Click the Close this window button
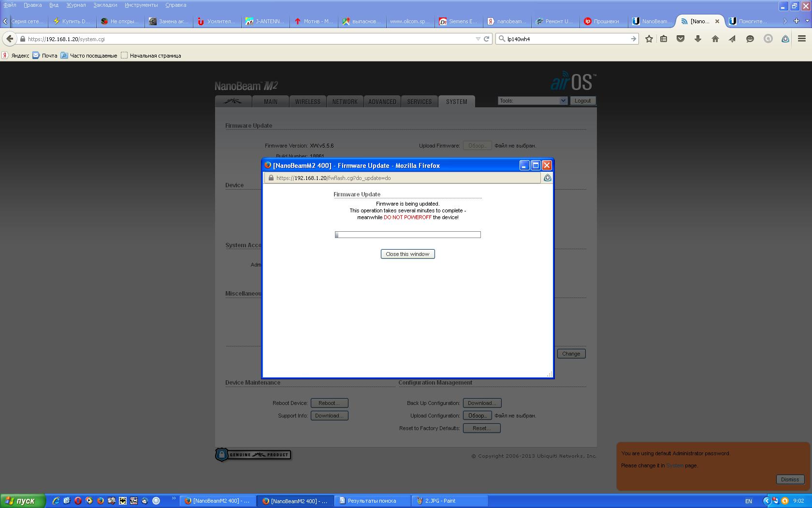Screen dimensions: 812x508 pyautogui.click(x=407, y=254)
